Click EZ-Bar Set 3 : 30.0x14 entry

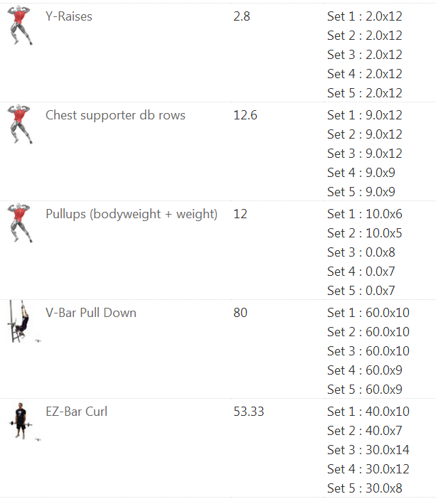(x=368, y=450)
